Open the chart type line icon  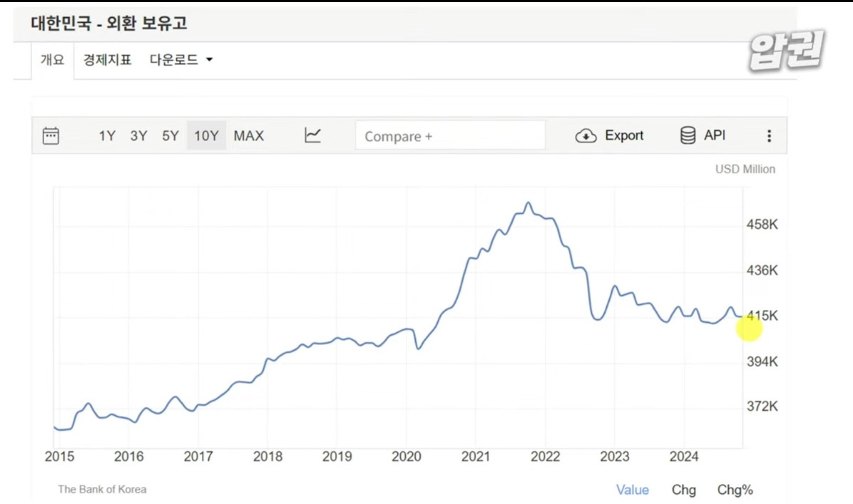[313, 135]
